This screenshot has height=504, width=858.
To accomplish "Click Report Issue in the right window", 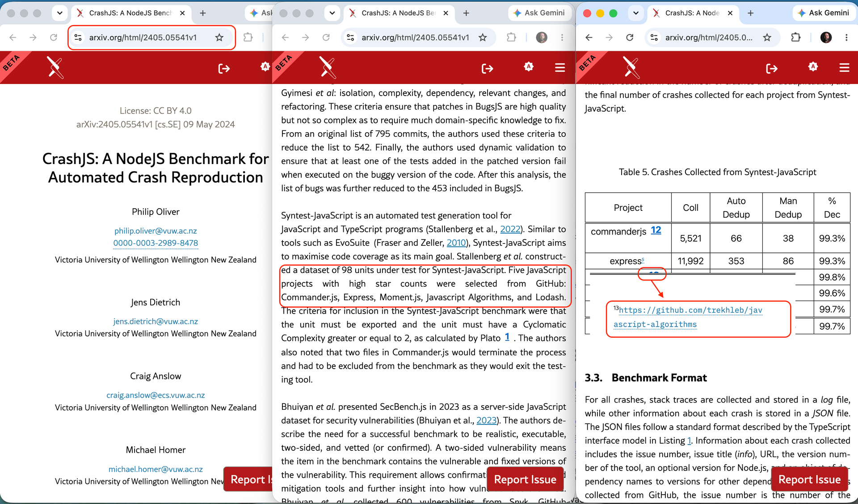I will (x=809, y=479).
